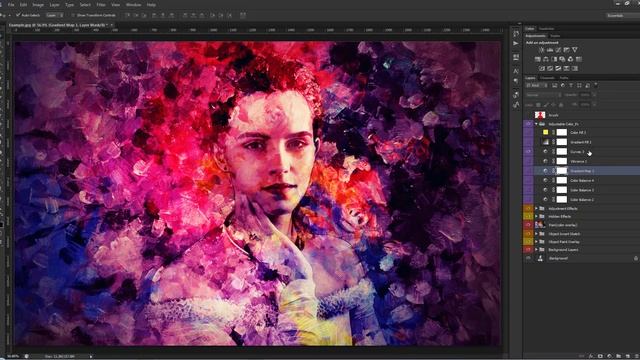Open the Auto-Select Layer/Group dropdown
640x360 pixels.
pos(54,15)
